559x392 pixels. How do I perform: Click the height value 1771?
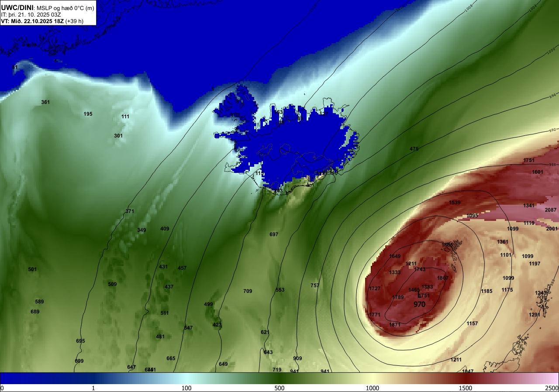(375, 315)
